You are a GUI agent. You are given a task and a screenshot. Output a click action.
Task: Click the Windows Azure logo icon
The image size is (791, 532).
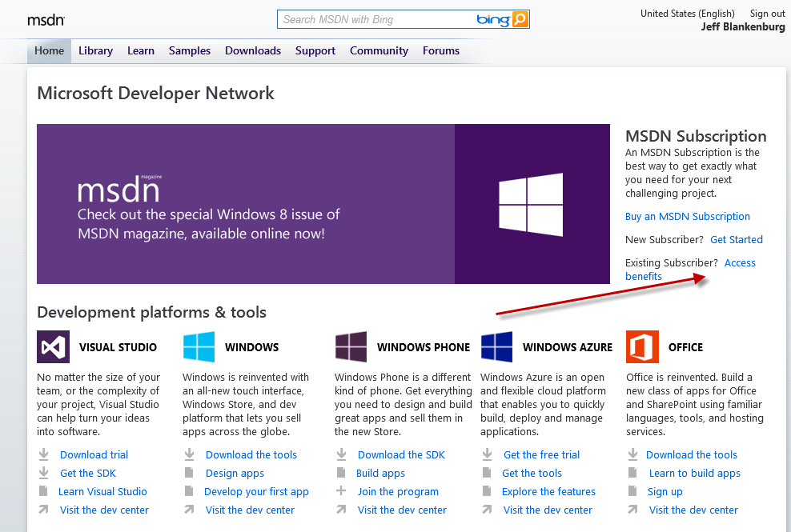point(496,347)
